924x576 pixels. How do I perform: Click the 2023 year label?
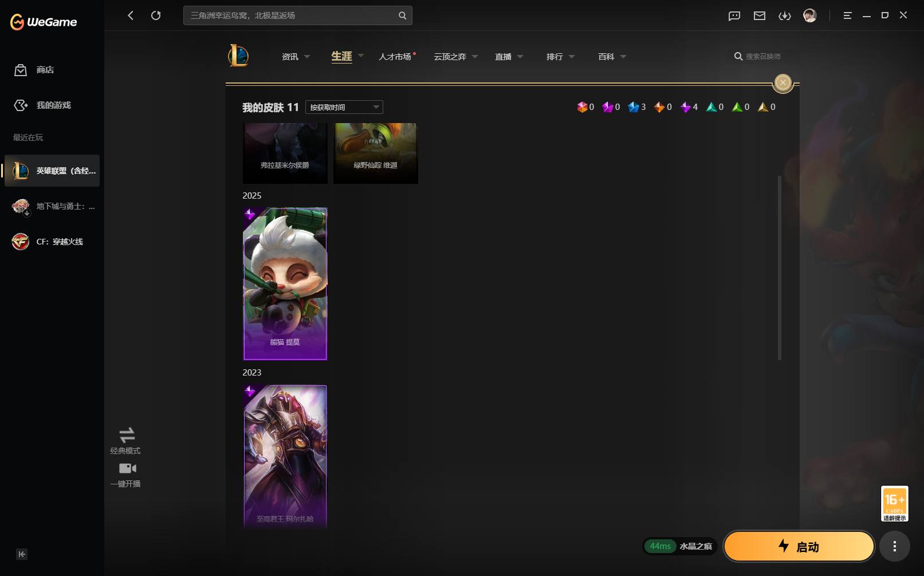[x=252, y=373]
